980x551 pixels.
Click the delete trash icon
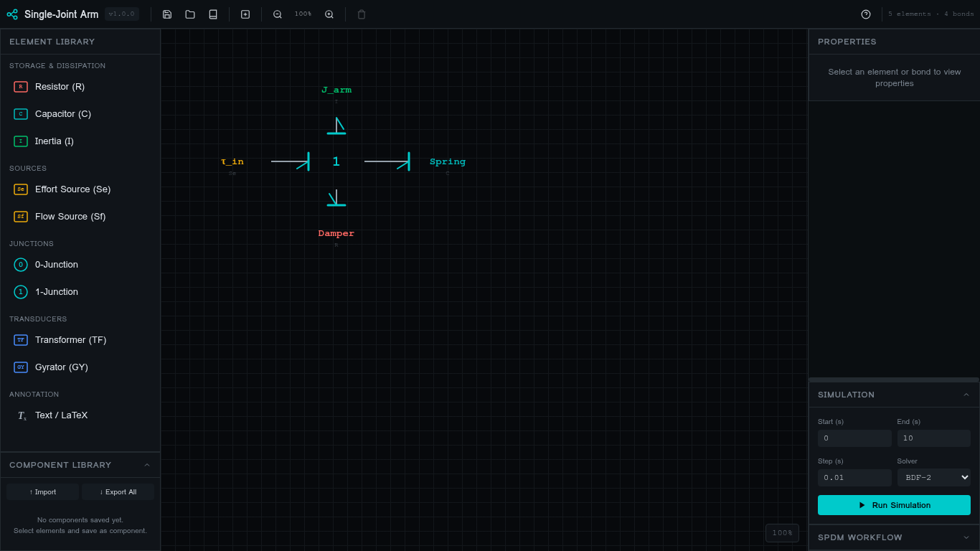pyautogui.click(x=362, y=14)
